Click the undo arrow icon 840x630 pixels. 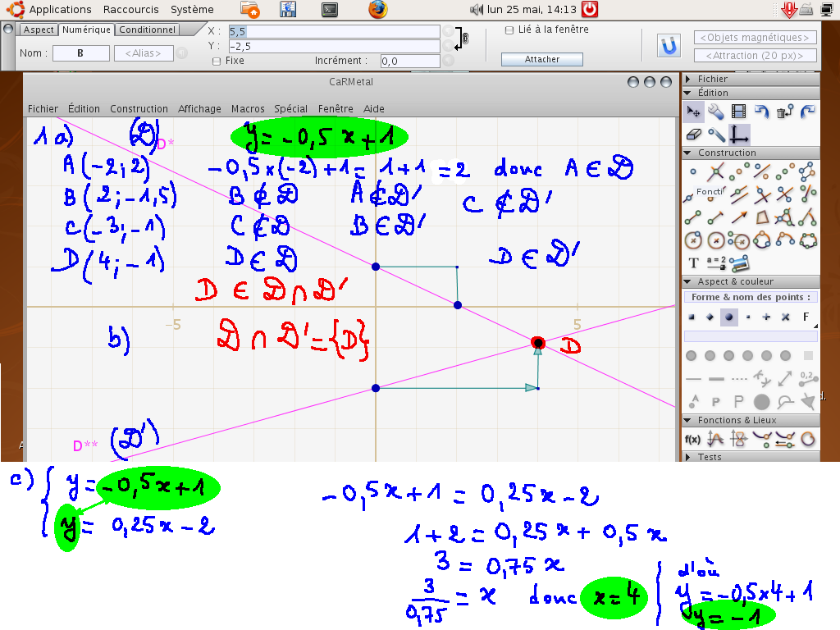coord(762,112)
